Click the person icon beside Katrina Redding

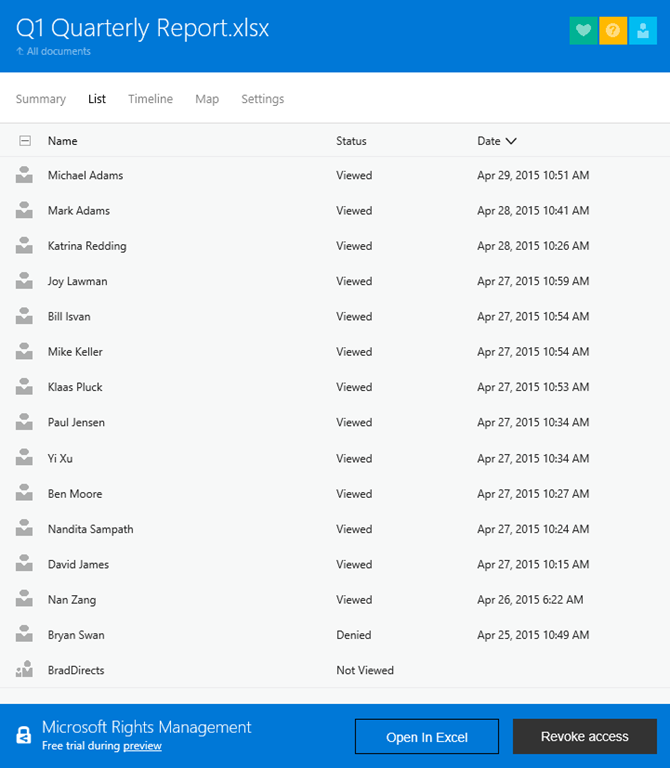[24, 246]
